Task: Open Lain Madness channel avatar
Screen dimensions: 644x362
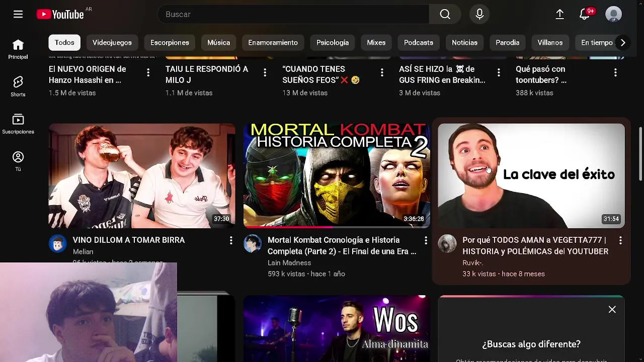Action: coord(253,244)
